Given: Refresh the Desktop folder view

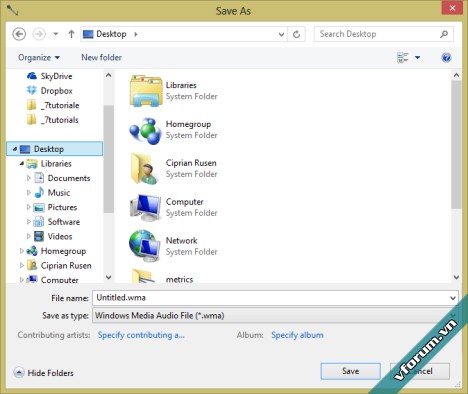Looking at the screenshot, I should coord(296,34).
